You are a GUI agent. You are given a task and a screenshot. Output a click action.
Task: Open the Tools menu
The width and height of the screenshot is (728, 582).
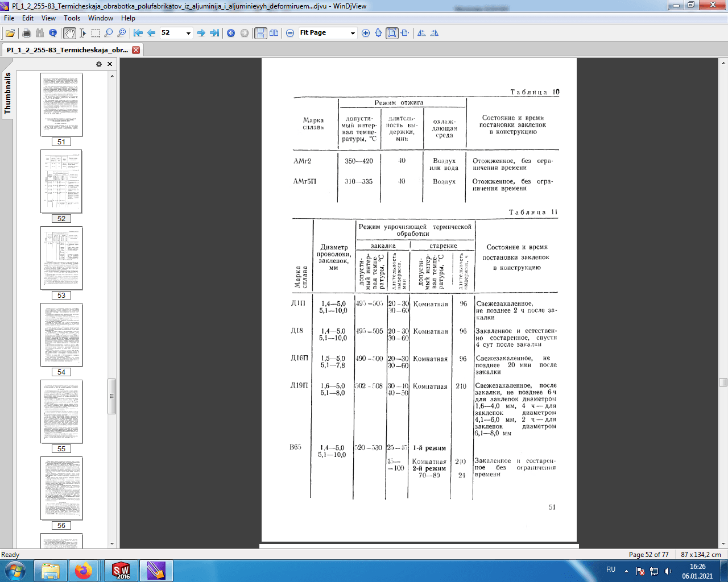[72, 18]
